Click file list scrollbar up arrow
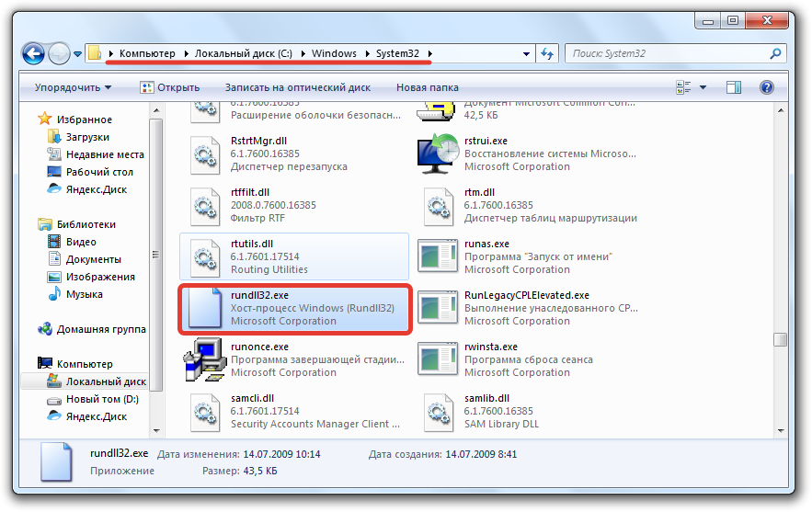Image resolution: width=812 pixels, height=512 pixels. coord(781,110)
